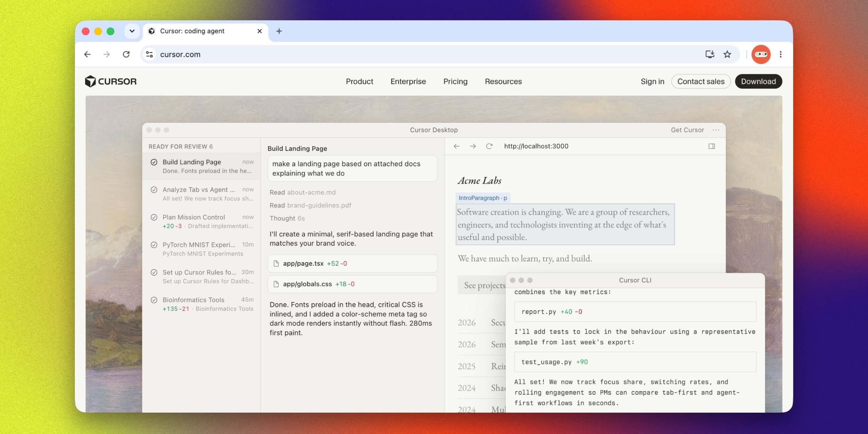The height and width of the screenshot is (434, 868).
Task: Open the app/page.tsx file change
Action: [x=353, y=263]
